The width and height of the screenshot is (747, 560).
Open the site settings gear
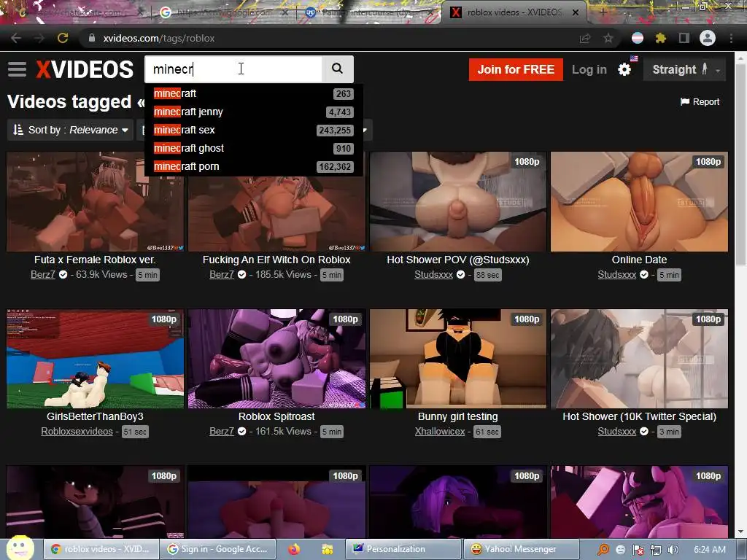click(x=624, y=69)
